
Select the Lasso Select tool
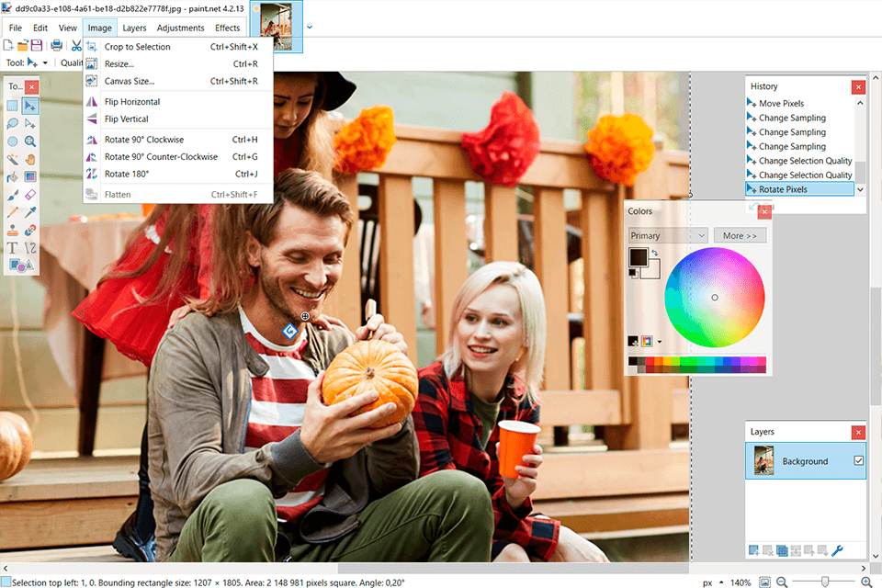pyautogui.click(x=12, y=123)
